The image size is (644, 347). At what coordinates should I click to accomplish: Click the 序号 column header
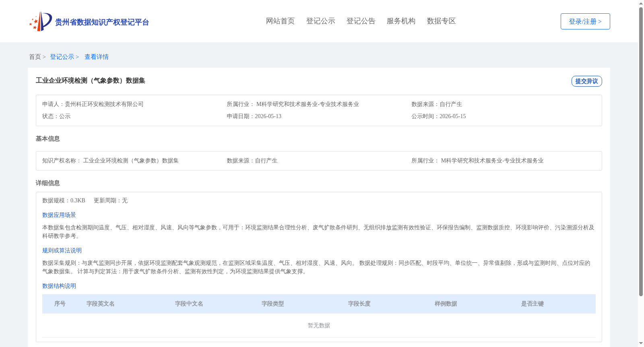(x=60, y=304)
